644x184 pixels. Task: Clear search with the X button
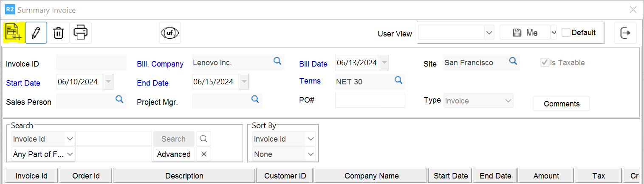(x=203, y=154)
